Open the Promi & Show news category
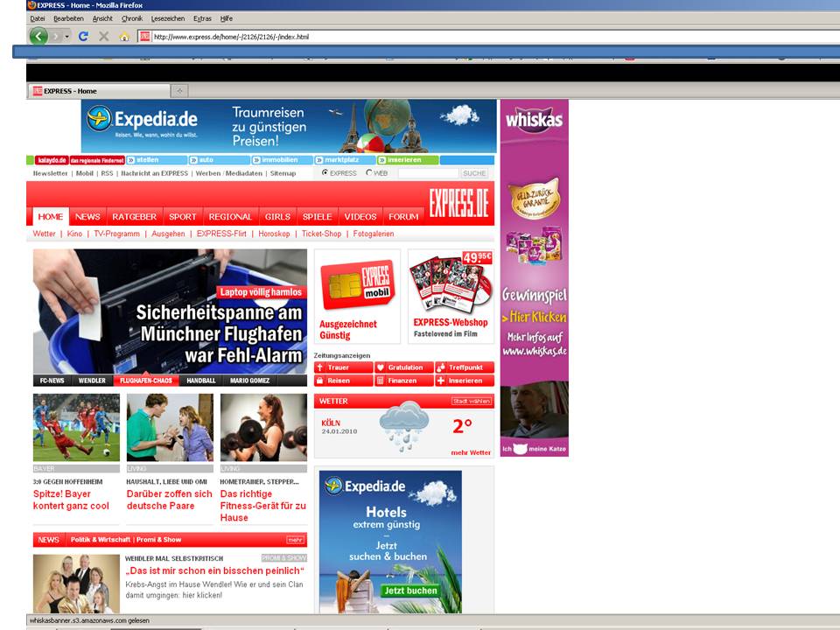The width and height of the screenshot is (840, 630). [x=158, y=540]
